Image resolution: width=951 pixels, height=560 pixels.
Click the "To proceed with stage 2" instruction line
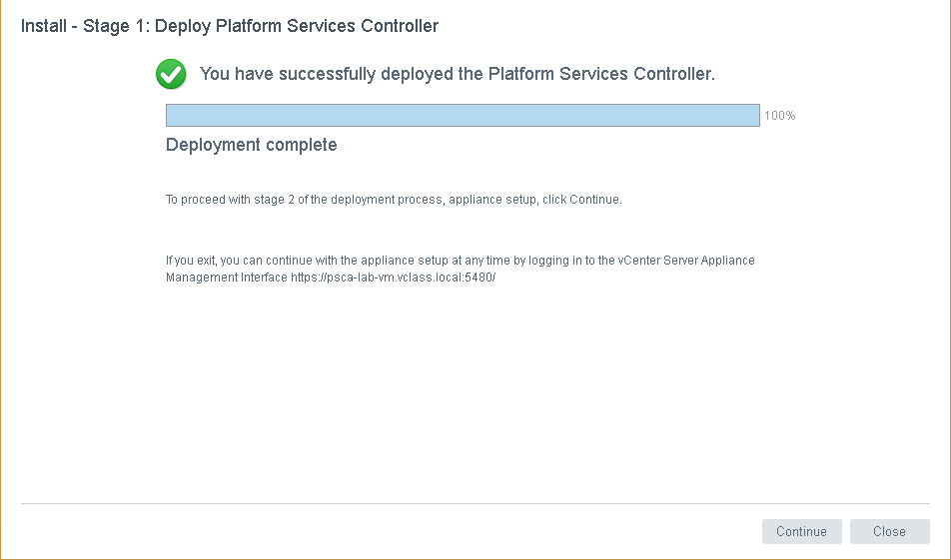point(394,200)
